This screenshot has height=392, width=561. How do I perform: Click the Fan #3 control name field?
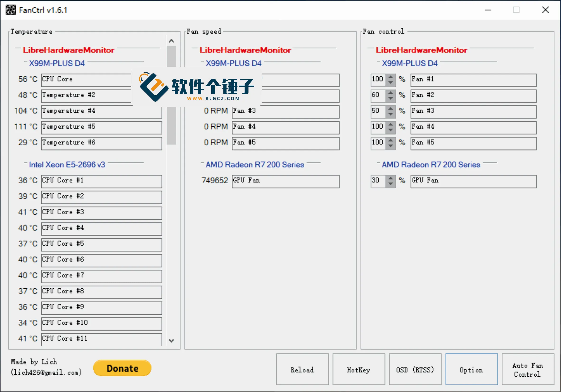click(x=474, y=112)
